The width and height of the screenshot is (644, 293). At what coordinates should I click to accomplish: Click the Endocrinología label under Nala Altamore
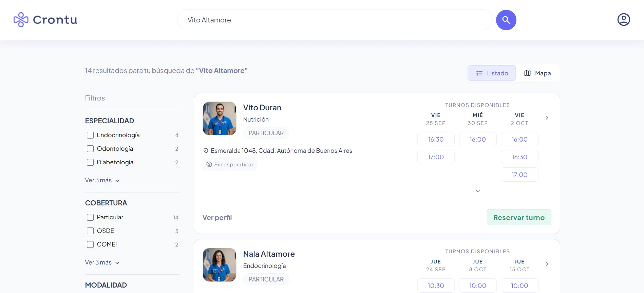click(265, 266)
